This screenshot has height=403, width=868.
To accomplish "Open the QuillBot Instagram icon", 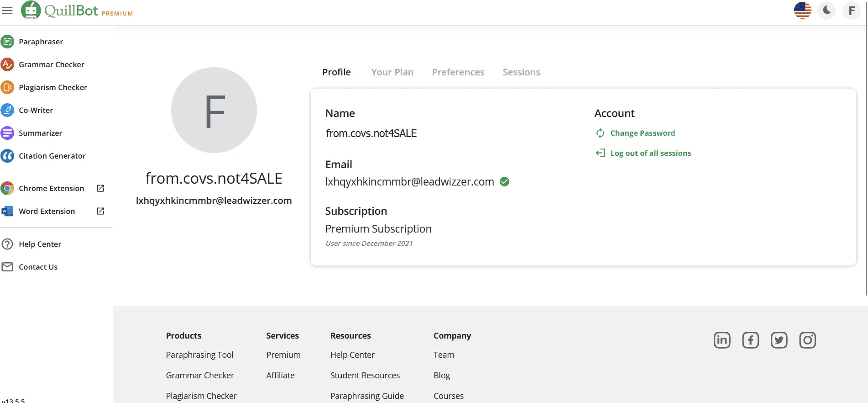I will click(x=807, y=340).
